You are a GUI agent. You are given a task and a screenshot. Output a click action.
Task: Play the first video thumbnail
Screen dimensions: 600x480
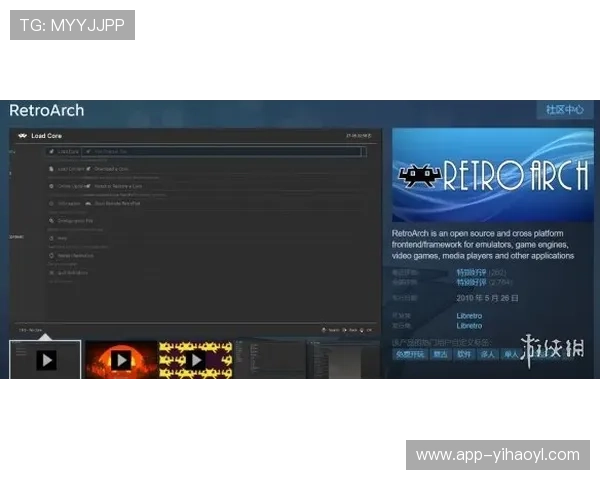point(46,360)
